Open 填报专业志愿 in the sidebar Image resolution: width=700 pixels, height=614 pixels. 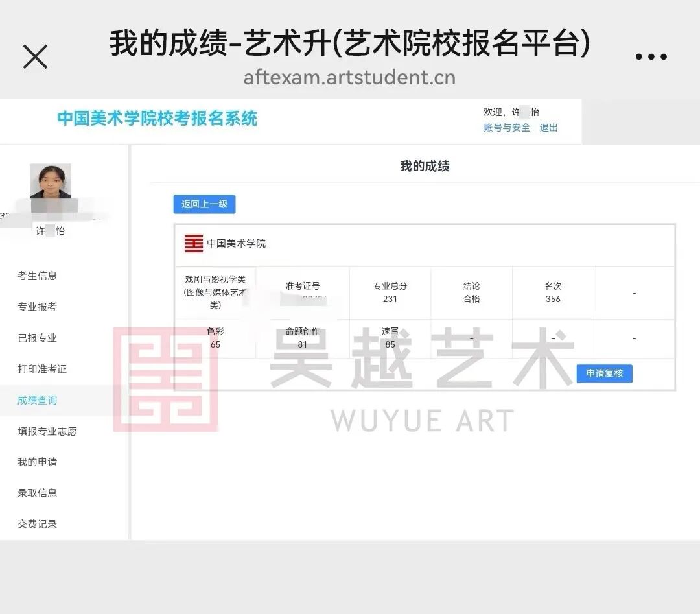pos(47,431)
